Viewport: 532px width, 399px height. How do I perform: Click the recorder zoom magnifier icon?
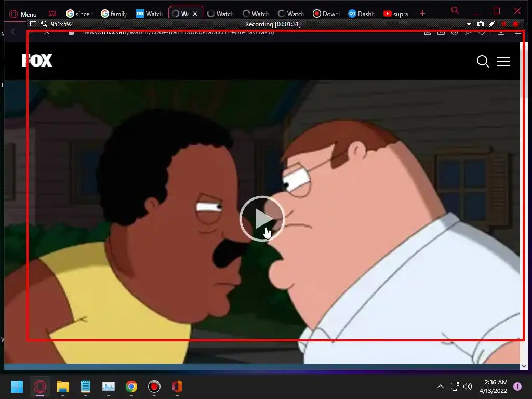click(44, 24)
